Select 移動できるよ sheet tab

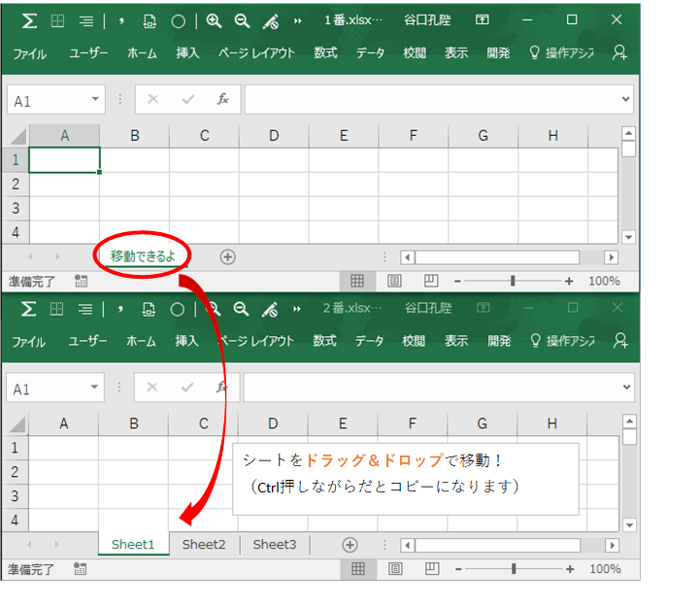pos(143,256)
